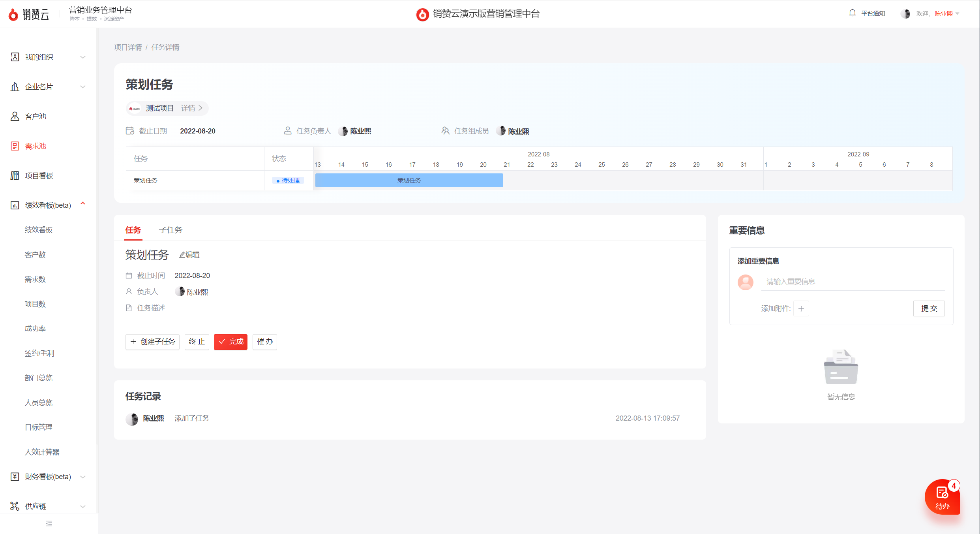980x534 pixels.
Task: Click the 绩效看板(beta) chart icon
Action: click(15, 205)
